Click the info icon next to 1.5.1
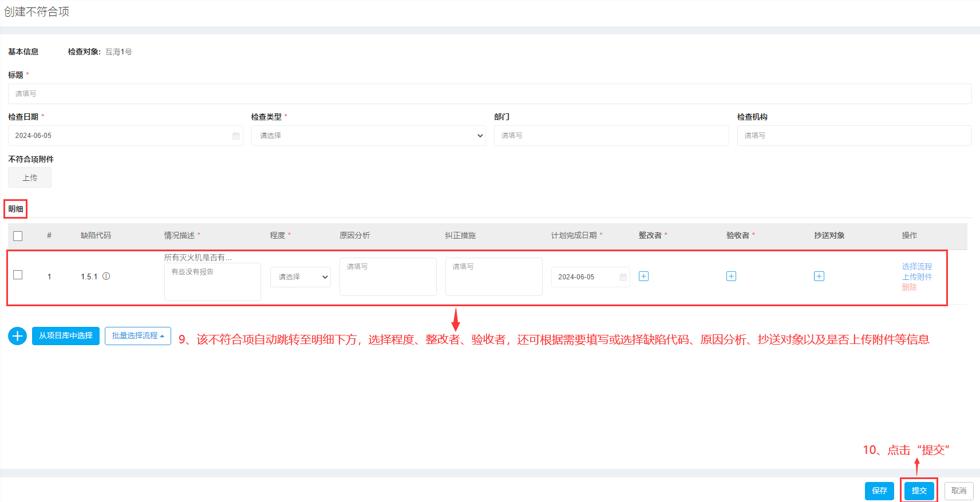980x502 pixels. click(106, 276)
